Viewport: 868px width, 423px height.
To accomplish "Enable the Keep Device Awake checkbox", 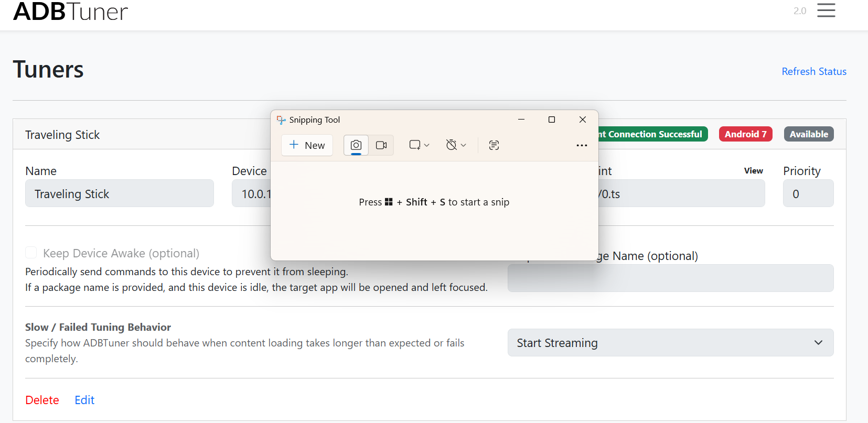I will [x=31, y=253].
